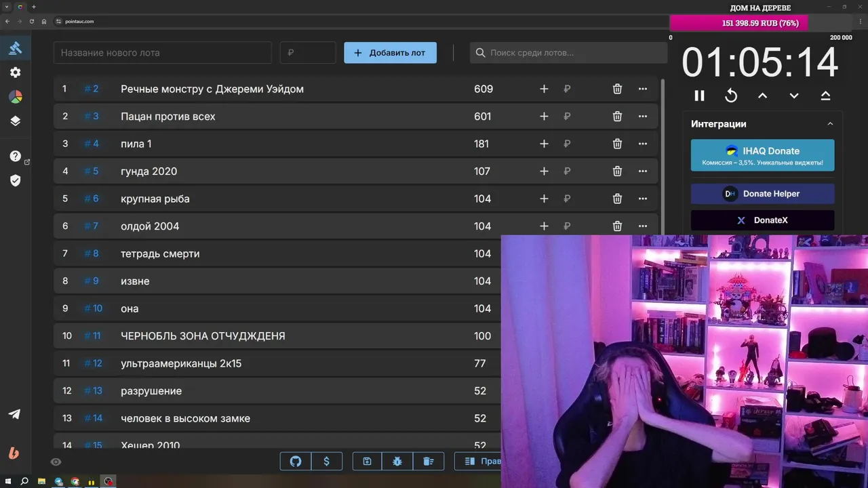Click the ультраамериканцы 2к15 lot name
The image size is (868, 488).
[x=181, y=363]
